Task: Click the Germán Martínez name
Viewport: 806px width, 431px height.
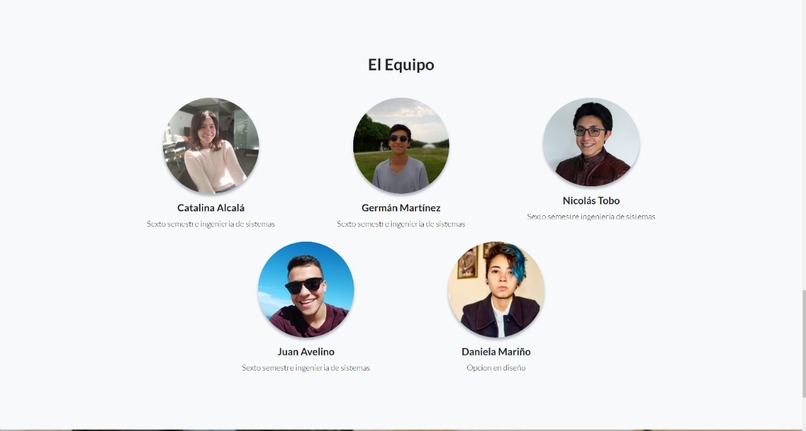Action: (401, 208)
